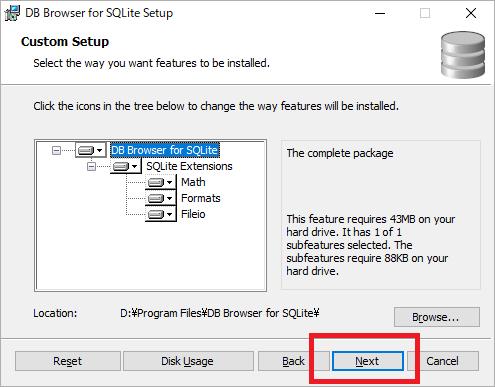
Task: Click the Next button
Action: tap(367, 361)
